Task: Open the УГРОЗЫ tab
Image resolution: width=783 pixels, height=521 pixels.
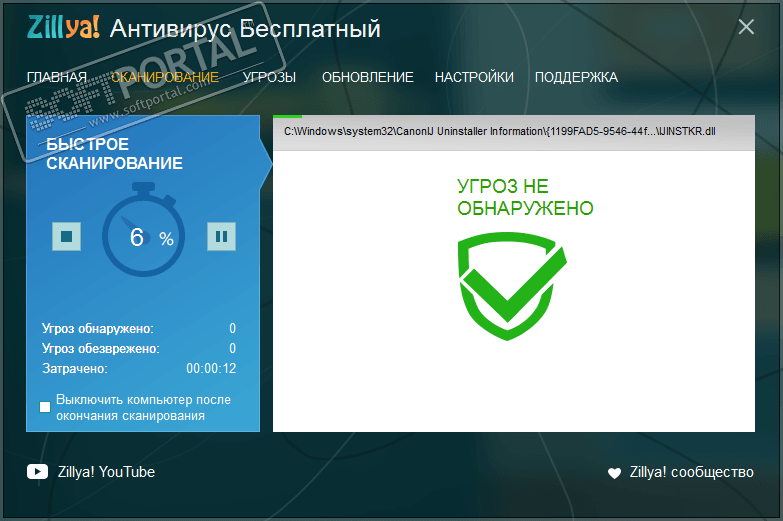Action: tap(269, 77)
